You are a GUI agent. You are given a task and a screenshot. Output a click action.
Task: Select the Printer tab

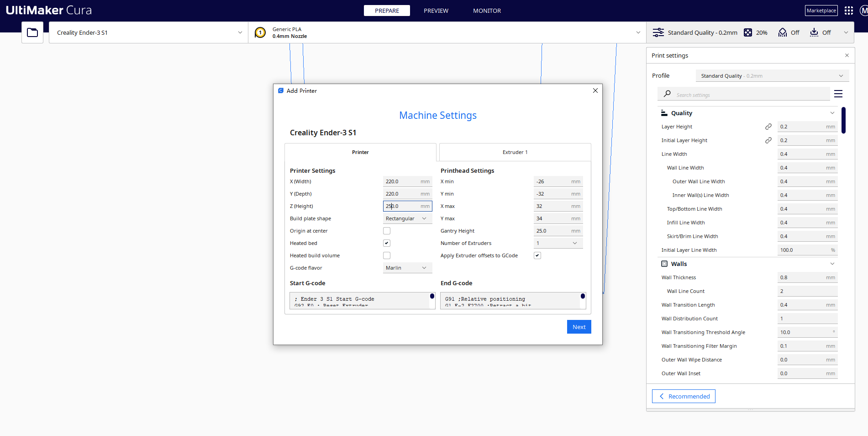tap(360, 152)
